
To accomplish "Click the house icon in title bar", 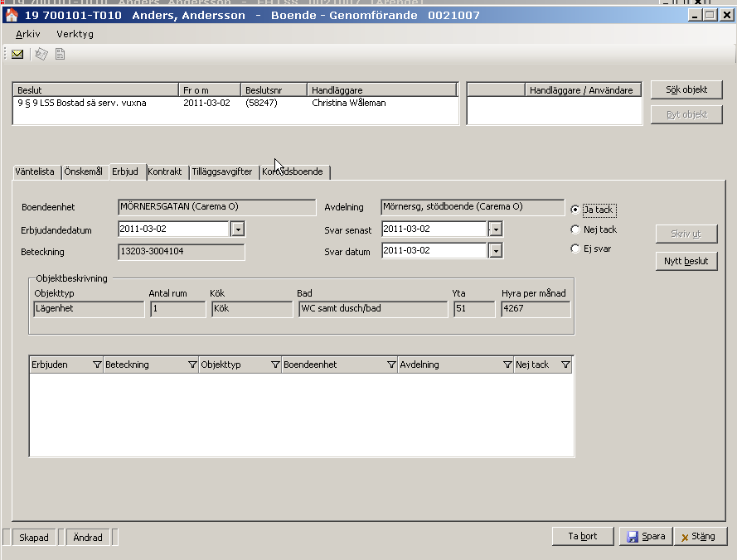I will point(12,15).
